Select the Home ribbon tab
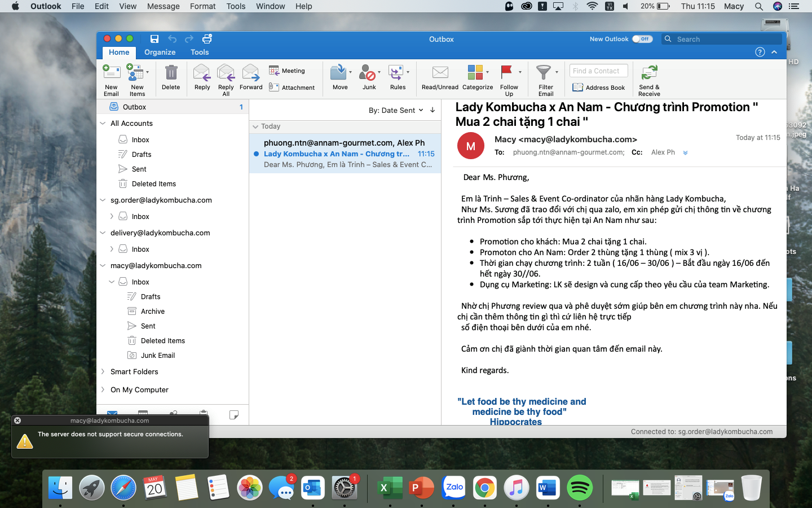Image resolution: width=812 pixels, height=508 pixels. 119,52
